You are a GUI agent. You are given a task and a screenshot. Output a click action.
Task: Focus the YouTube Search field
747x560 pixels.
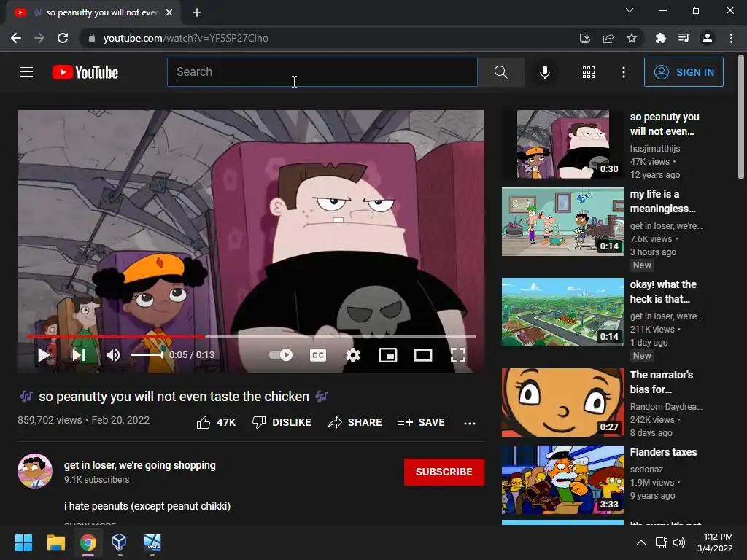(x=322, y=72)
